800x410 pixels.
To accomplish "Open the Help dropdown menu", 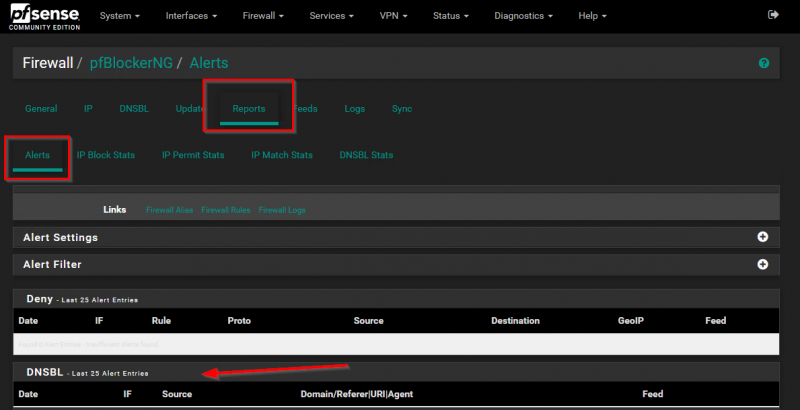I will point(592,16).
